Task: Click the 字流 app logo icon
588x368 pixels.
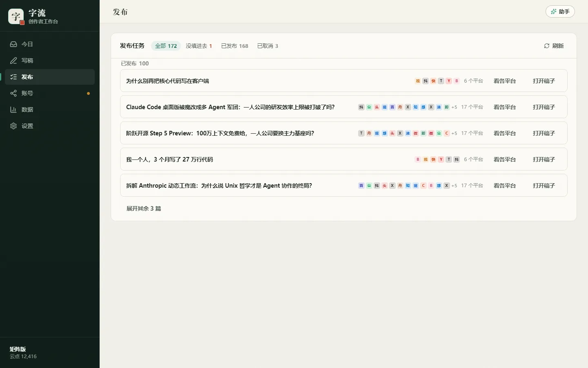Action: click(x=16, y=16)
